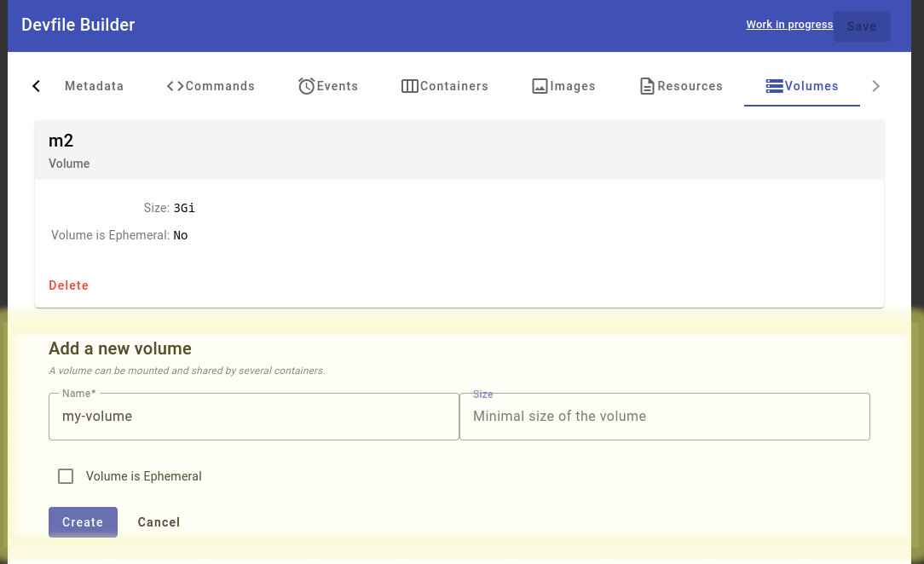924x564 pixels.
Task: Select the m2 volume card header
Action: (459, 150)
